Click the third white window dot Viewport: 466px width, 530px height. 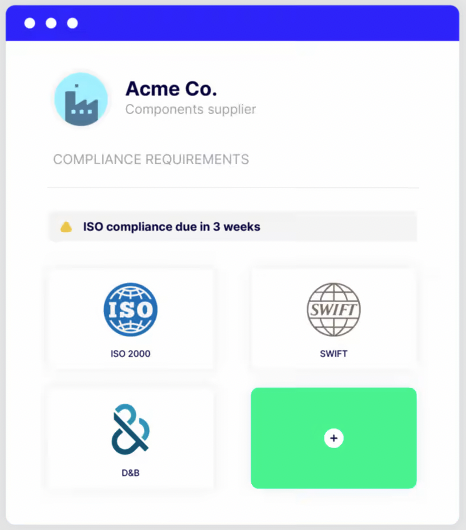point(72,23)
